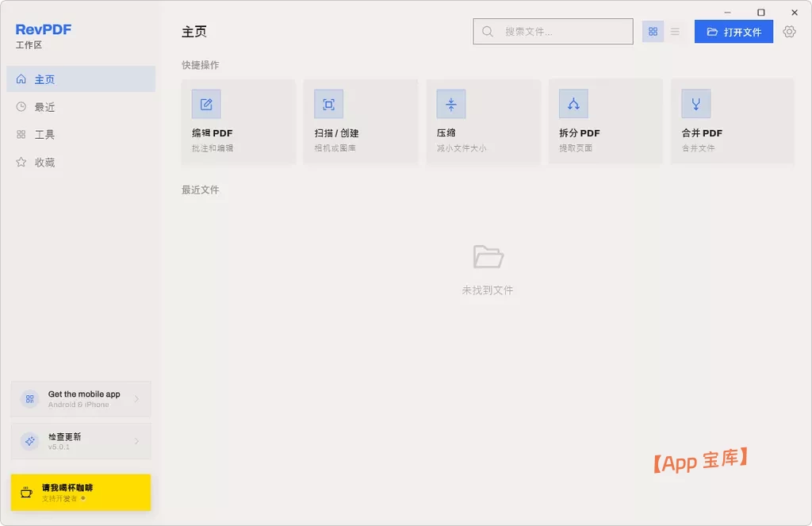The width and height of the screenshot is (812, 526).
Task: Click the 未找到文件 text
Action: click(x=488, y=290)
